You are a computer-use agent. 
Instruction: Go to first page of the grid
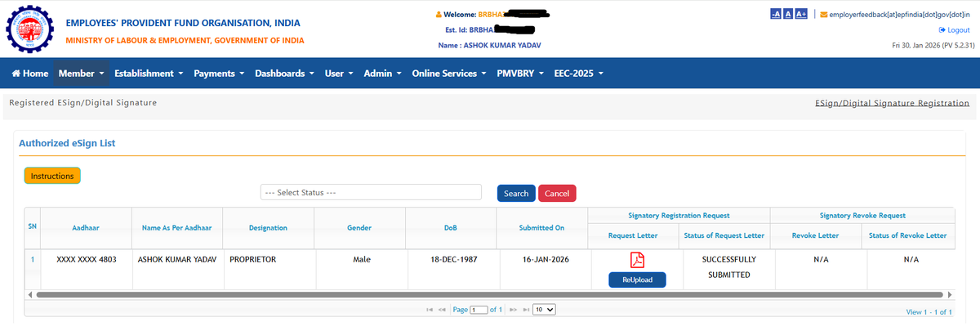pyautogui.click(x=430, y=311)
